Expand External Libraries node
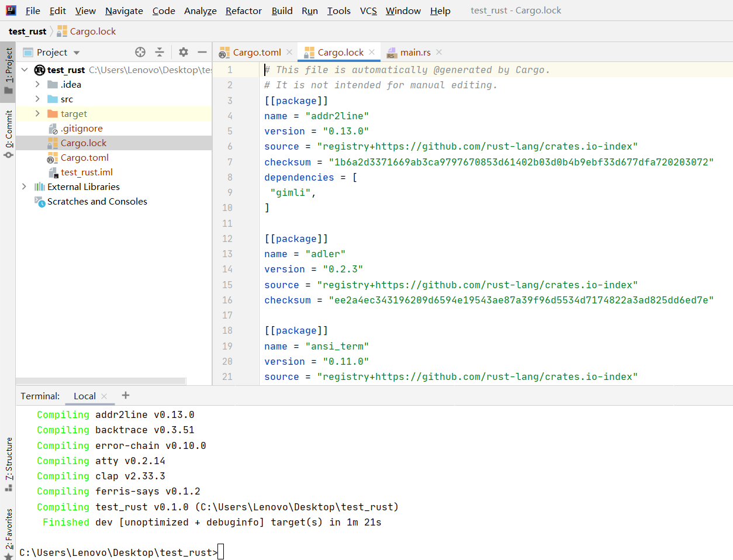The width and height of the screenshot is (733, 560). (x=24, y=186)
